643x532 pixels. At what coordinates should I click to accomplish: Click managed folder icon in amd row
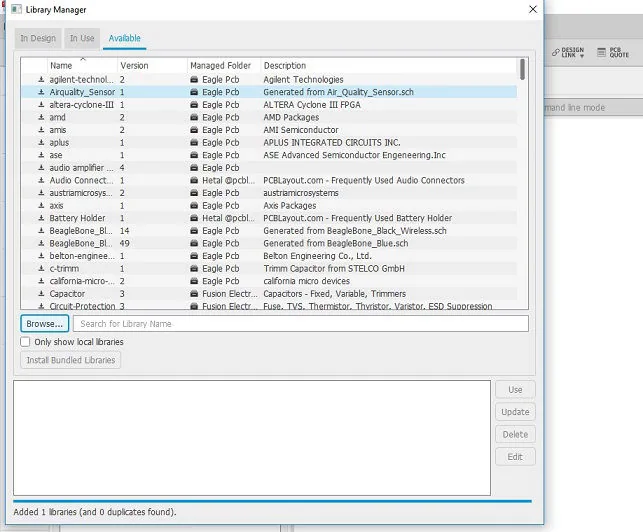pyautogui.click(x=194, y=117)
